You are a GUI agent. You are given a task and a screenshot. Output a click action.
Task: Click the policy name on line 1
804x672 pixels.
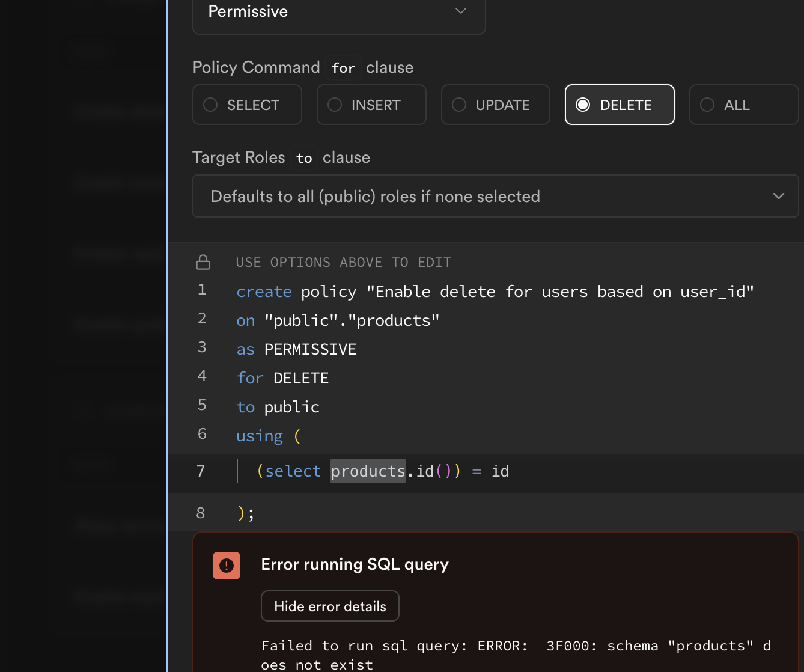[559, 292]
